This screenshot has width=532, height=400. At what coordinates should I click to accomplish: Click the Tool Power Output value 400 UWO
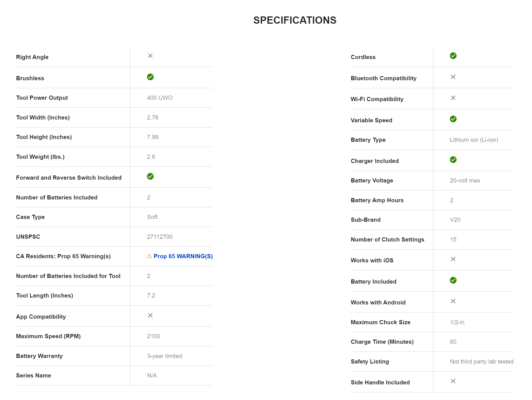(x=160, y=98)
